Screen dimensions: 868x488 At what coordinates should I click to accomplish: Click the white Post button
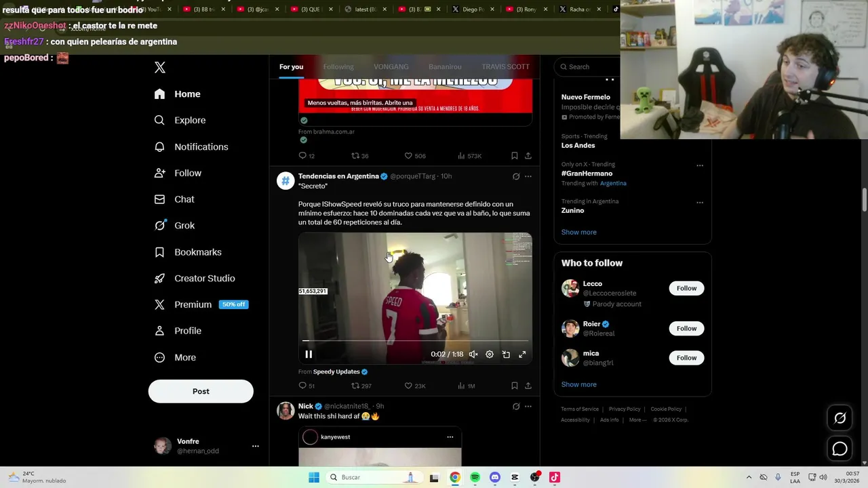click(x=201, y=391)
